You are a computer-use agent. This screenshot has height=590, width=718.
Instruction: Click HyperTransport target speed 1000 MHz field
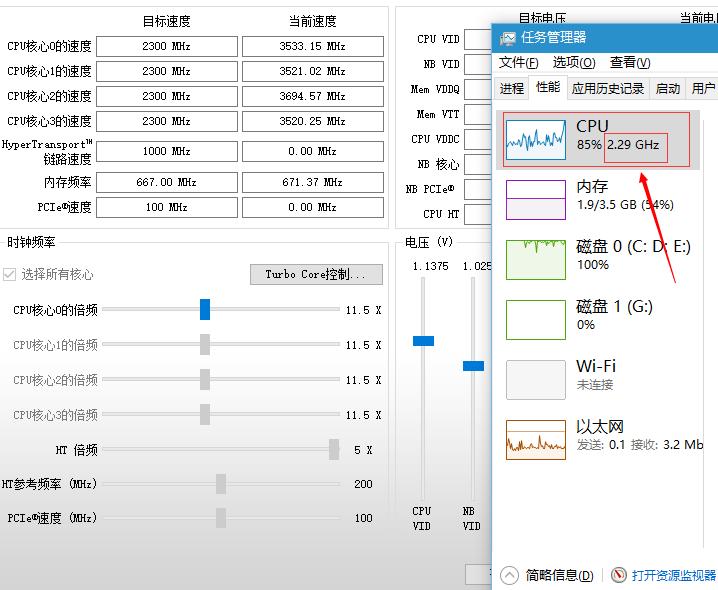pyautogui.click(x=167, y=151)
